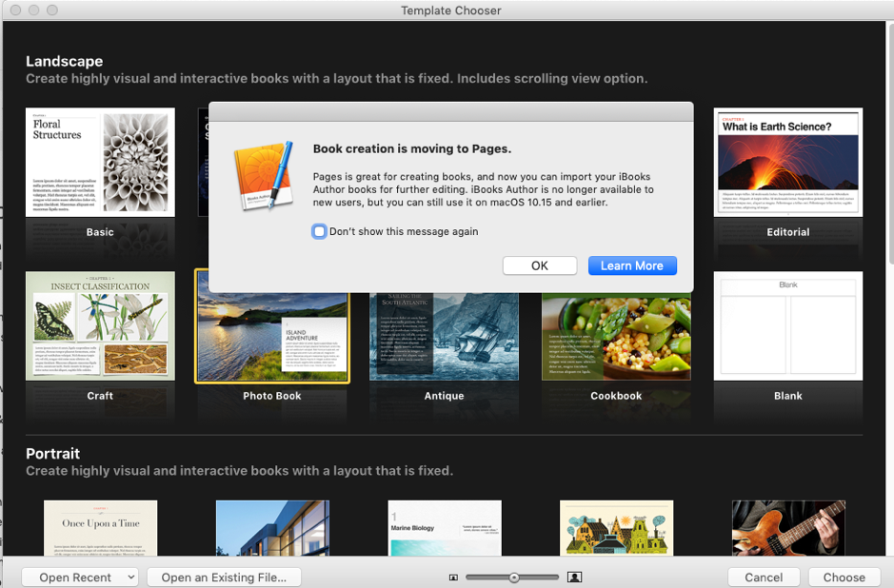894x588 pixels.
Task: Check "Don't show this message again" box
Action: [x=319, y=231]
